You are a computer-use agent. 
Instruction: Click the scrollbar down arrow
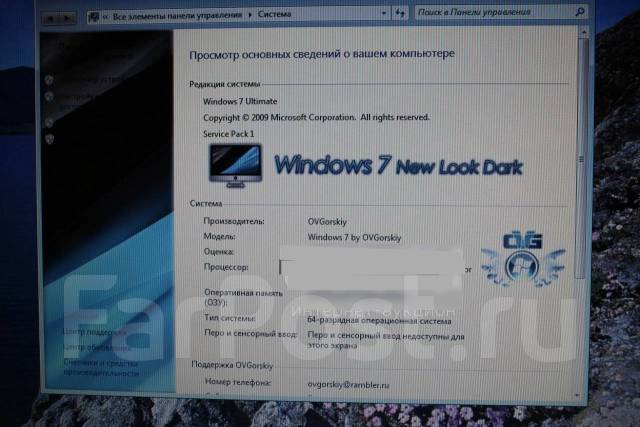577,395
